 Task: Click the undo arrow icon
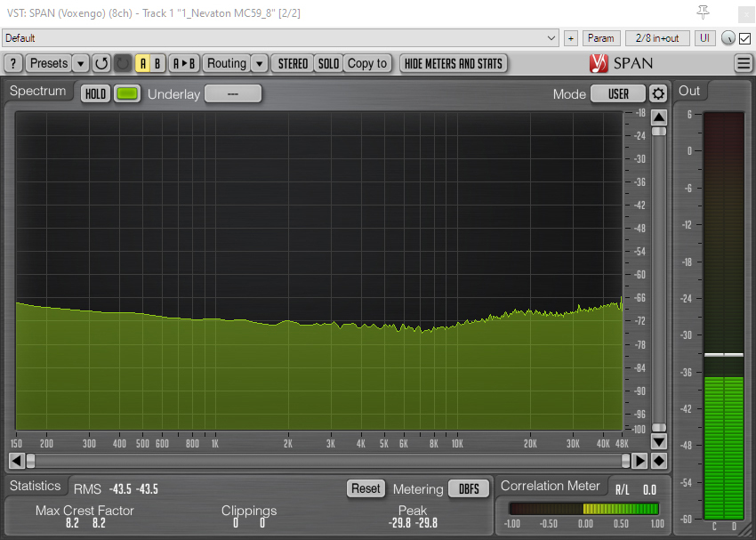101,64
